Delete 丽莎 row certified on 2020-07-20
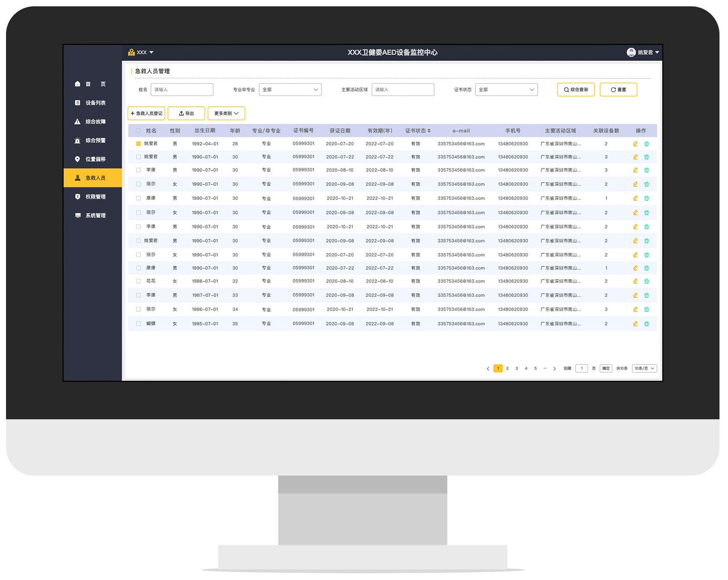 pyautogui.click(x=647, y=255)
